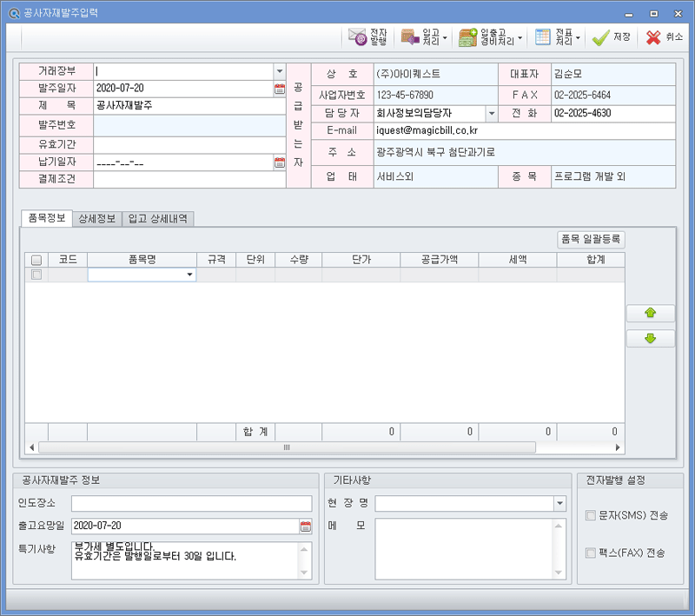Move item row down with green arrow
This screenshot has height=616, width=695.
tap(650, 339)
